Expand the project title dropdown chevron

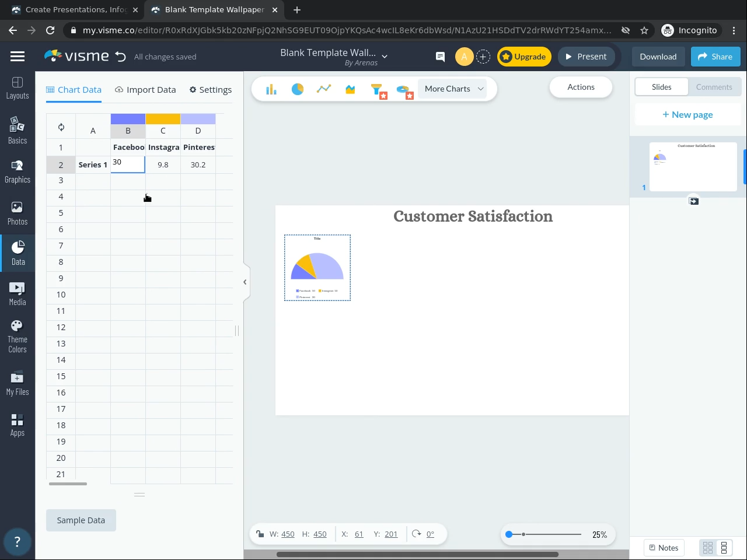click(385, 57)
